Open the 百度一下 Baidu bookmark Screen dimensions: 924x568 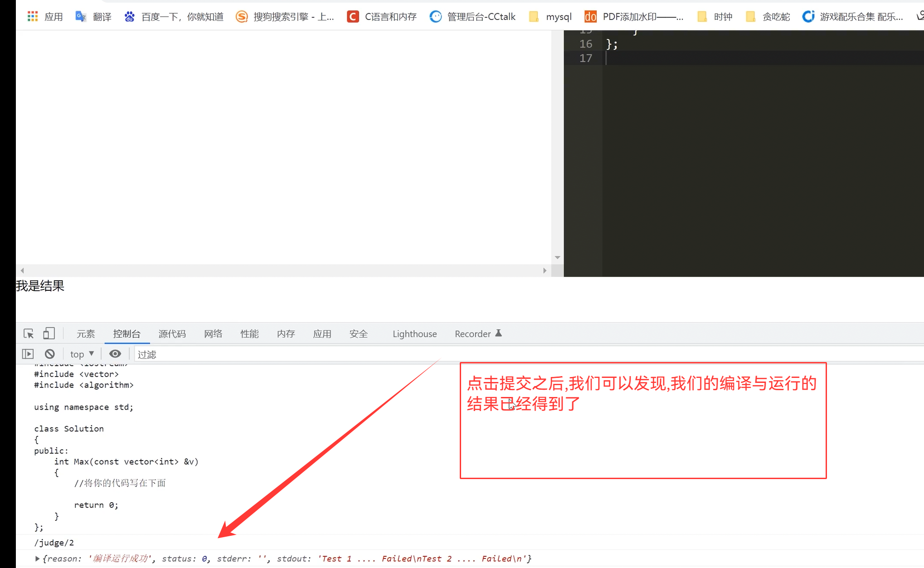click(x=174, y=17)
